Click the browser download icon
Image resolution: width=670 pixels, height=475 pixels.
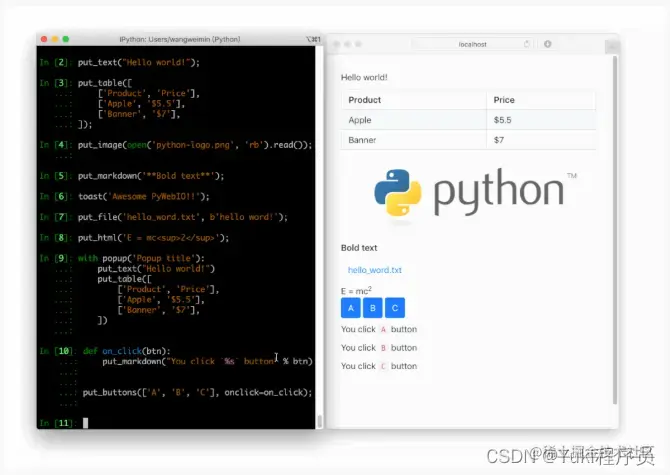tap(548, 44)
